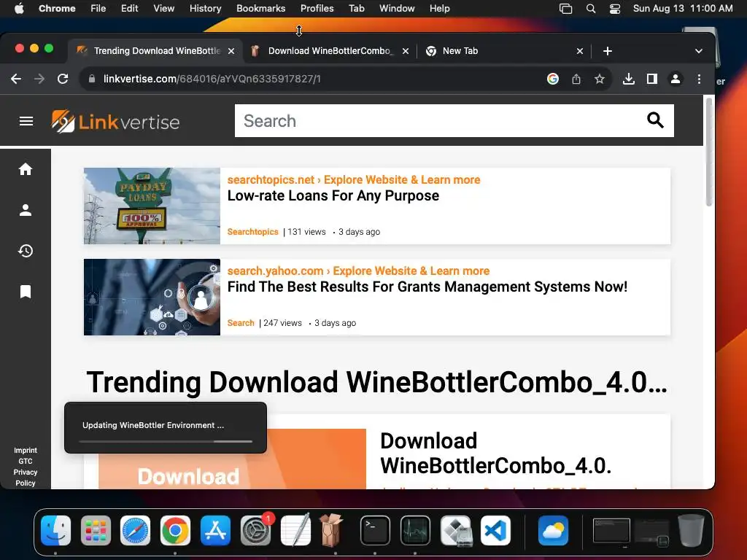747x560 pixels.
Task: Open Chrome profile avatar
Action: point(675,79)
